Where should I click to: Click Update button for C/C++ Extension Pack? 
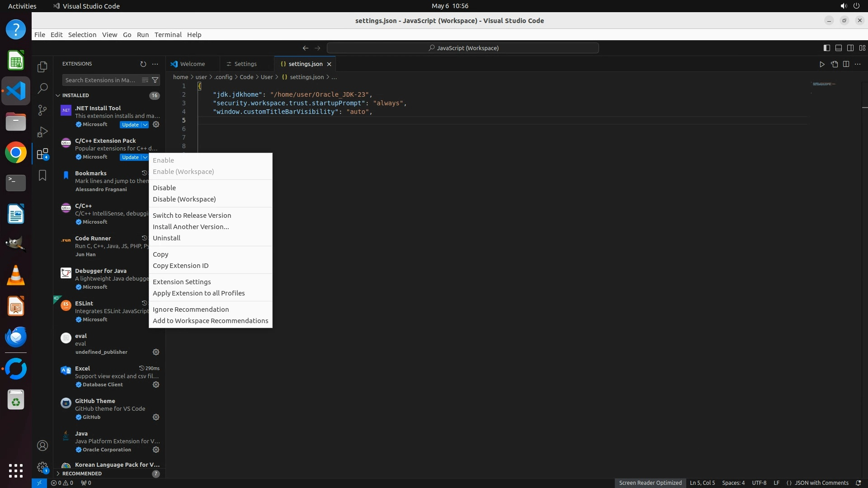pos(130,157)
